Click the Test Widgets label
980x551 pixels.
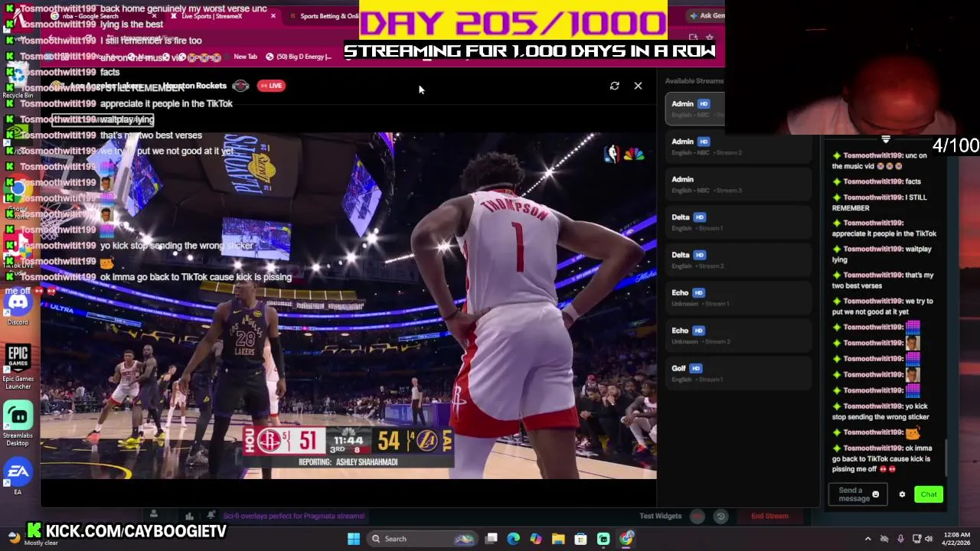(661, 516)
